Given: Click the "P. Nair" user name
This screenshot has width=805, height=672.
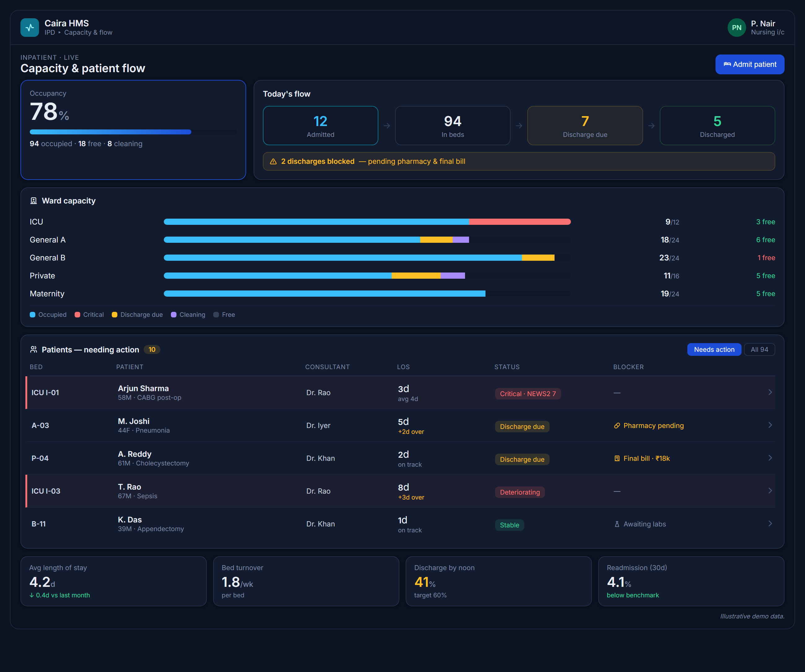Looking at the screenshot, I should (763, 24).
